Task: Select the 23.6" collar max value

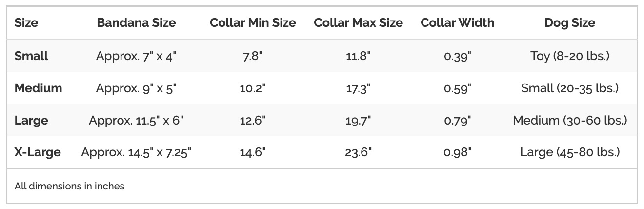Action: click(359, 152)
